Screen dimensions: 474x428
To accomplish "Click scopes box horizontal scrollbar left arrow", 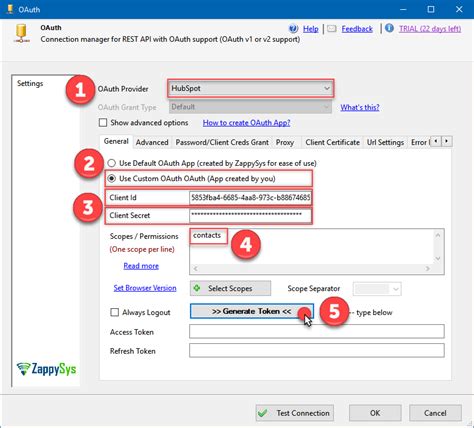I will [196, 269].
